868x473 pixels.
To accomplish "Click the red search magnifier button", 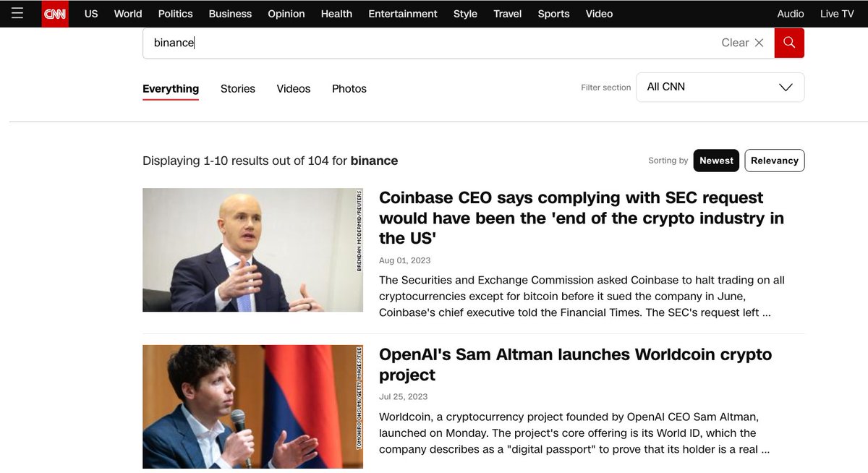I will (x=789, y=43).
